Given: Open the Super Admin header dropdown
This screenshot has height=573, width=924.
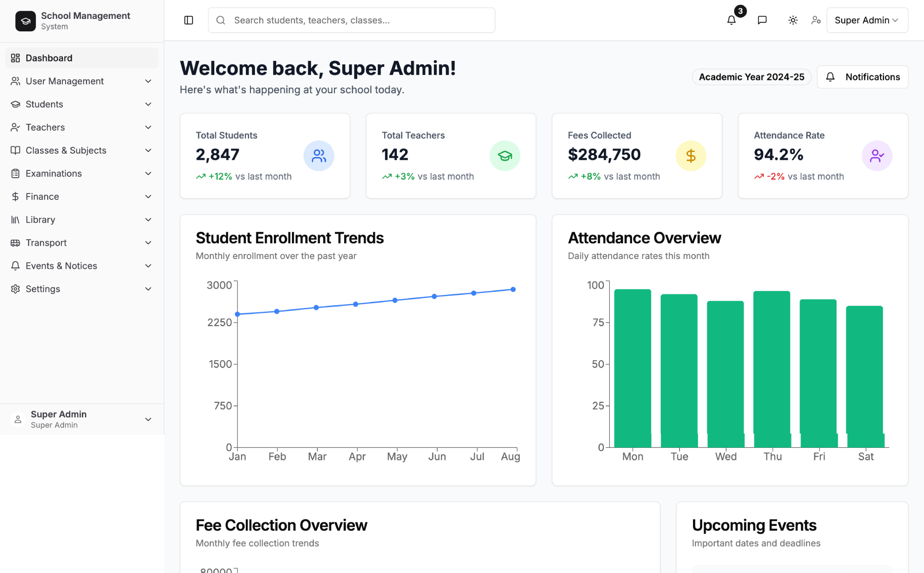Looking at the screenshot, I should coord(867,20).
